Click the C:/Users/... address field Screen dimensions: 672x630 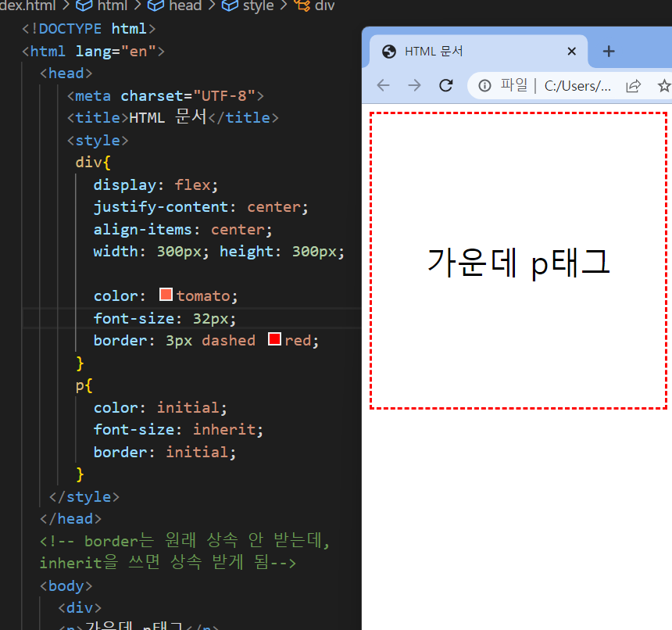(x=577, y=86)
